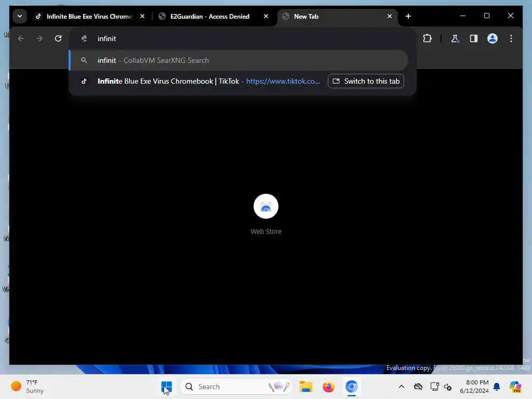Screen dimensions: 532x399
Task: Click the address bar containing 'infinit'
Action: (242, 38)
